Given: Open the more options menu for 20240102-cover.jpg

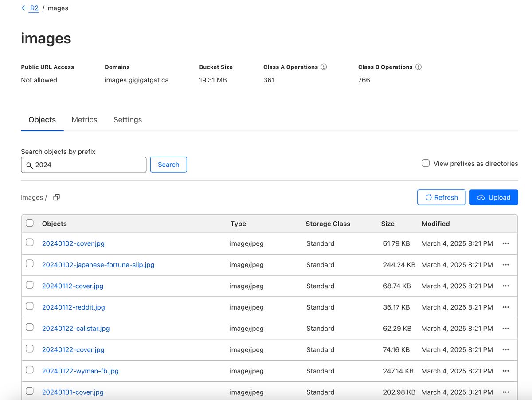Looking at the screenshot, I should point(505,243).
